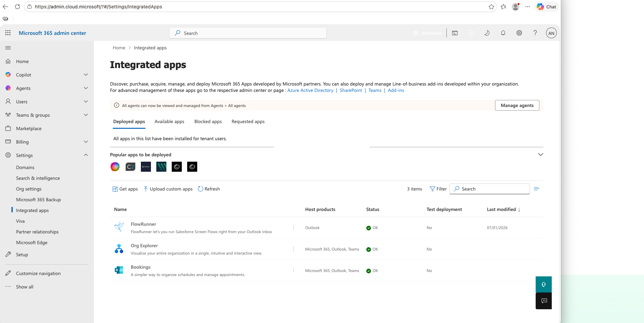
Task: Open Marketplace in the navigation
Action: point(29,128)
